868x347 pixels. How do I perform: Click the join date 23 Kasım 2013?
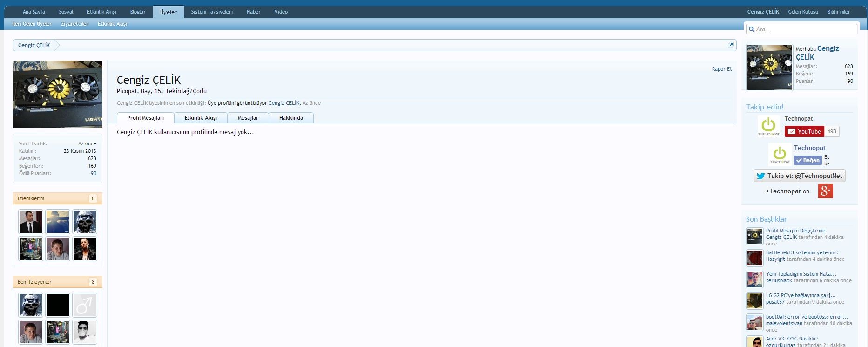80,151
